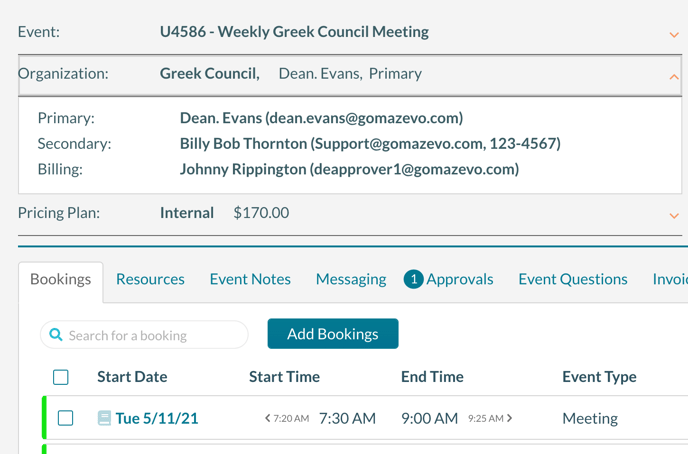
Task: Check the Tue 5/11/21 booking row checkbox
Action: coord(66,418)
